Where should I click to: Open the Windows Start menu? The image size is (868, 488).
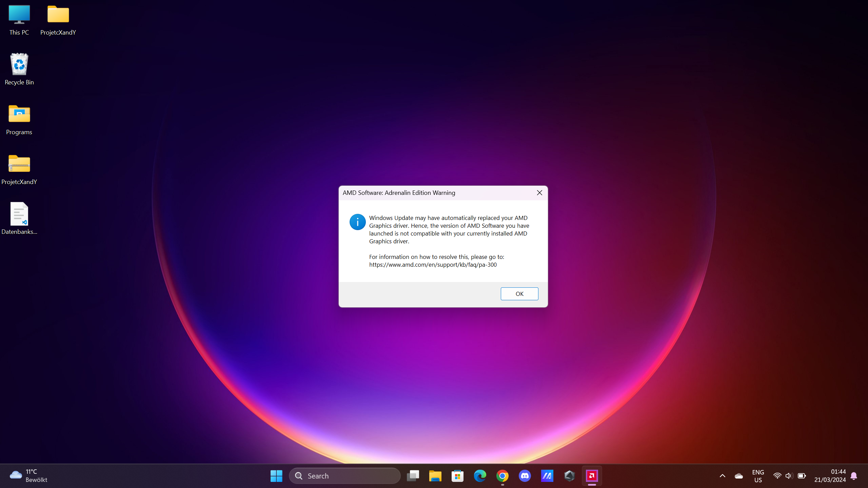[x=276, y=476]
